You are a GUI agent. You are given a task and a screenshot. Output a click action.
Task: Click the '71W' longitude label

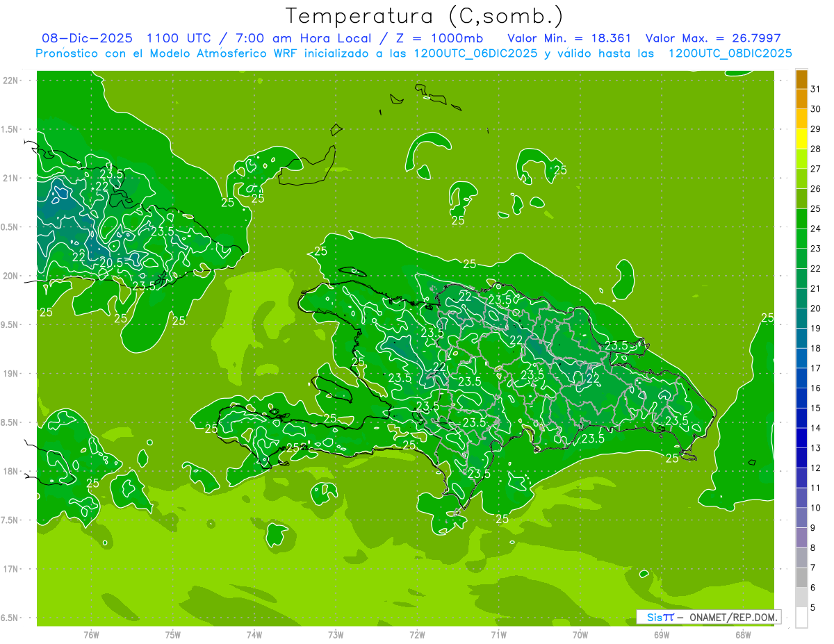pos(498,635)
